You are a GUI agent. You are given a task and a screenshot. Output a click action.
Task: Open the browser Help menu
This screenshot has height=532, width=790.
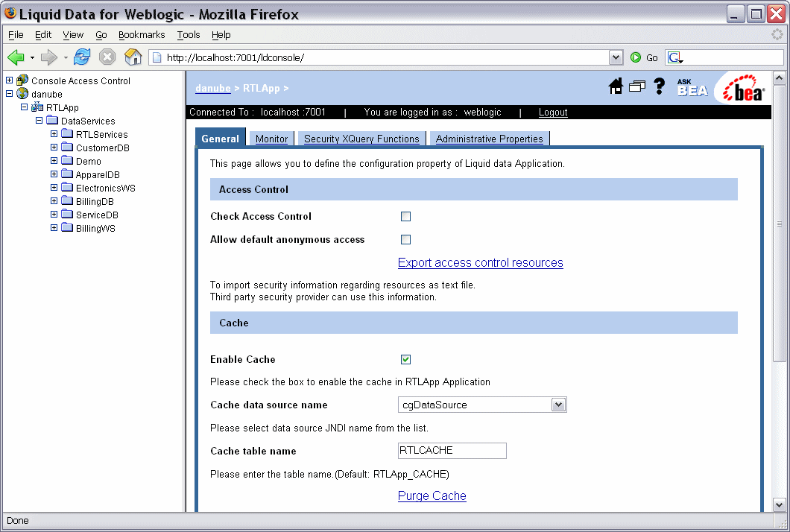tap(221, 35)
